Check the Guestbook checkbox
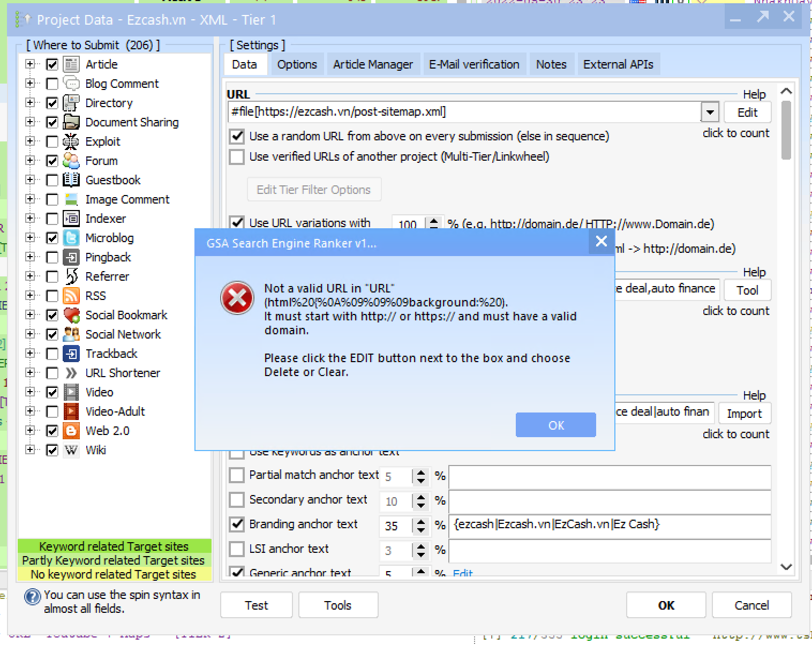812x645 pixels. [52, 181]
